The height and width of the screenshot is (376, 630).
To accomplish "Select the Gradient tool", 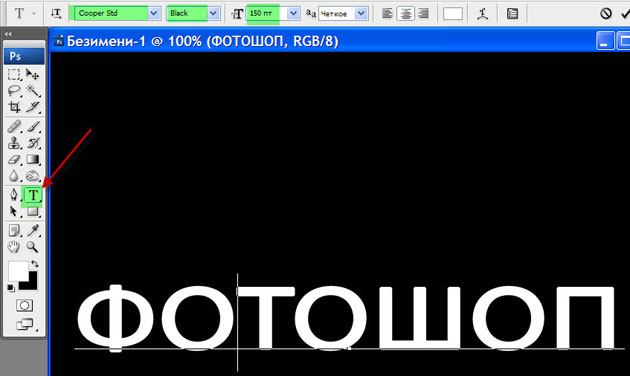I will coord(33,159).
